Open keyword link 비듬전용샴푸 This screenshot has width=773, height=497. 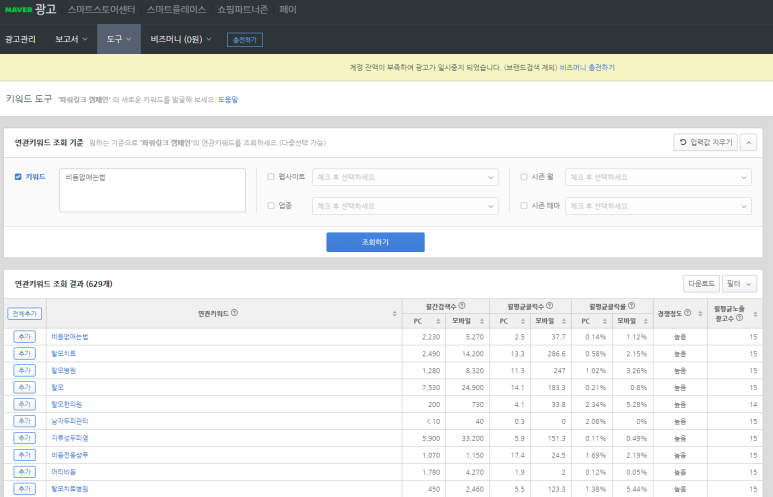[70, 455]
